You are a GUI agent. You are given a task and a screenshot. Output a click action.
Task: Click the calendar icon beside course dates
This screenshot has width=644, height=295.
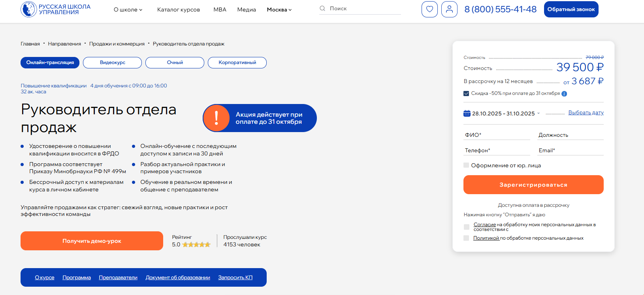tap(467, 113)
